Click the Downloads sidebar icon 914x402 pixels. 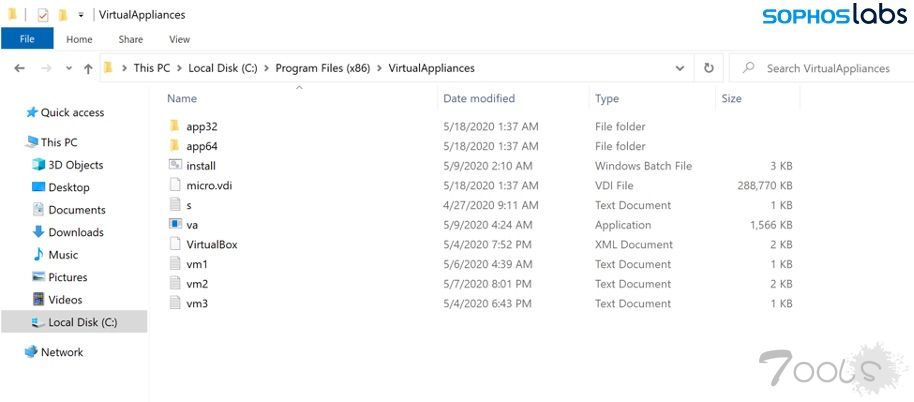[39, 232]
